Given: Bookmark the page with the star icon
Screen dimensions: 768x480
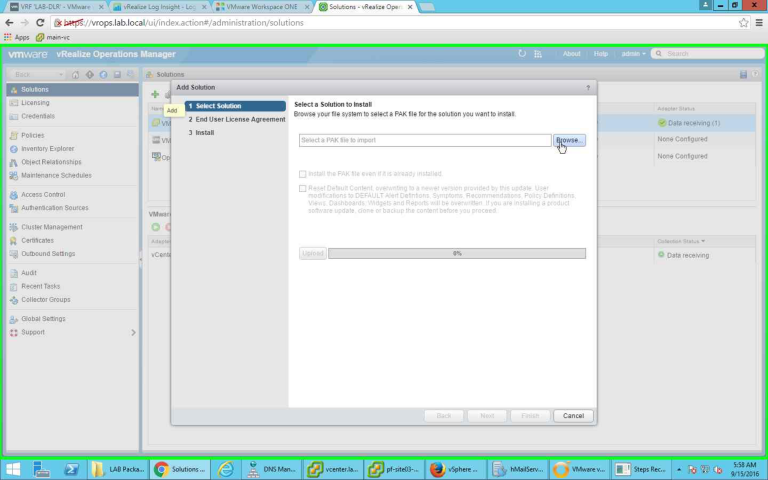Looking at the screenshot, I should click(743, 22).
